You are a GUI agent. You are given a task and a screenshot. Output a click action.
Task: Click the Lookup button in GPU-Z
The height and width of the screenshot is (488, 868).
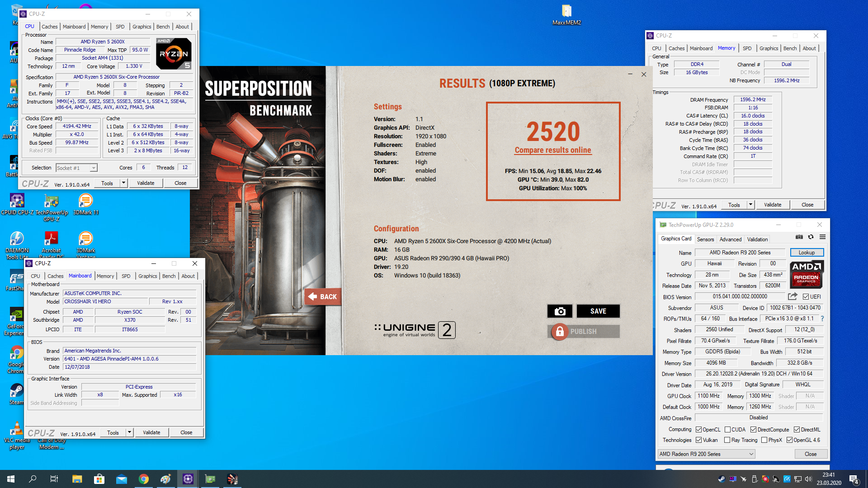[807, 253]
